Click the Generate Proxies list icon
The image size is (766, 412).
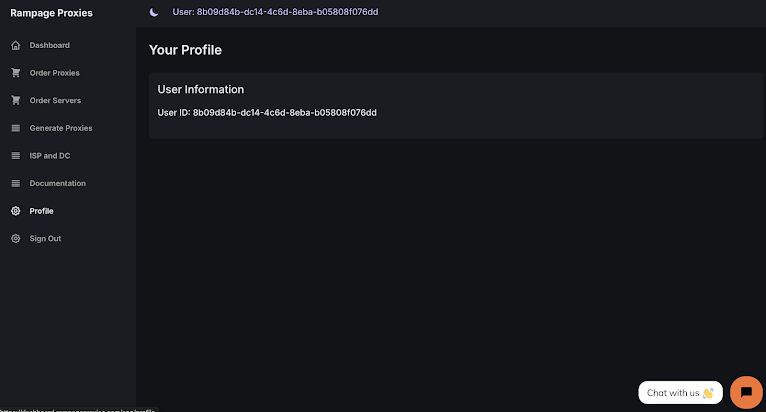point(15,128)
